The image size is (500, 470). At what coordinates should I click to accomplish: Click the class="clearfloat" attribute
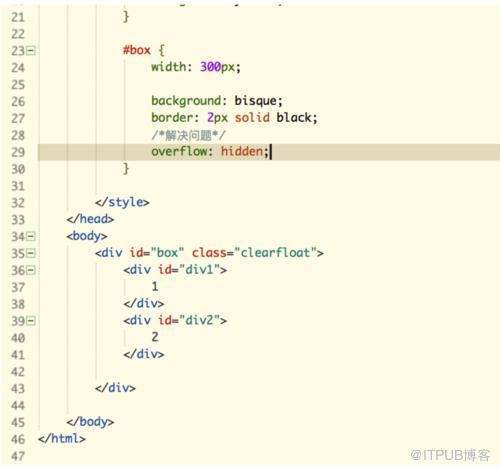click(254, 253)
